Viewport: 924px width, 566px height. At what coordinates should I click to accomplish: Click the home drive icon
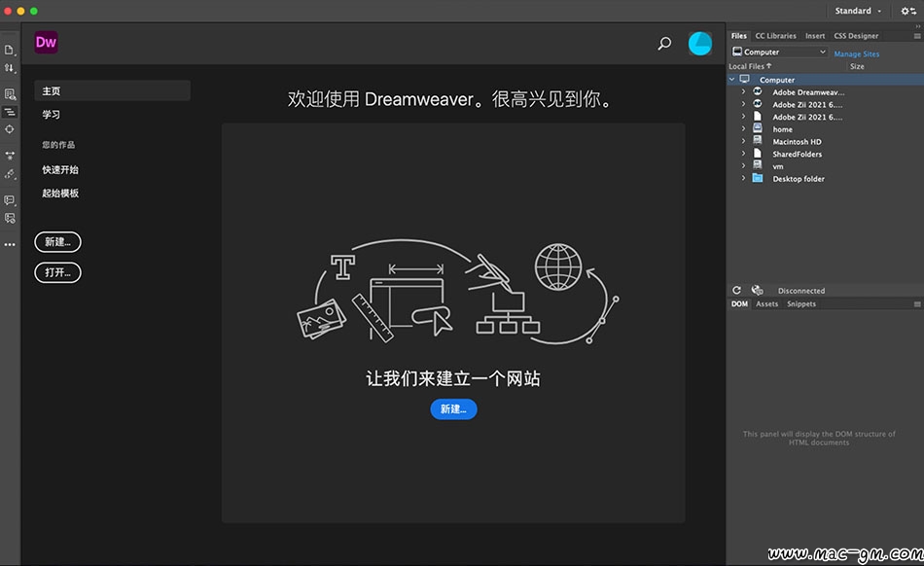[x=758, y=128]
